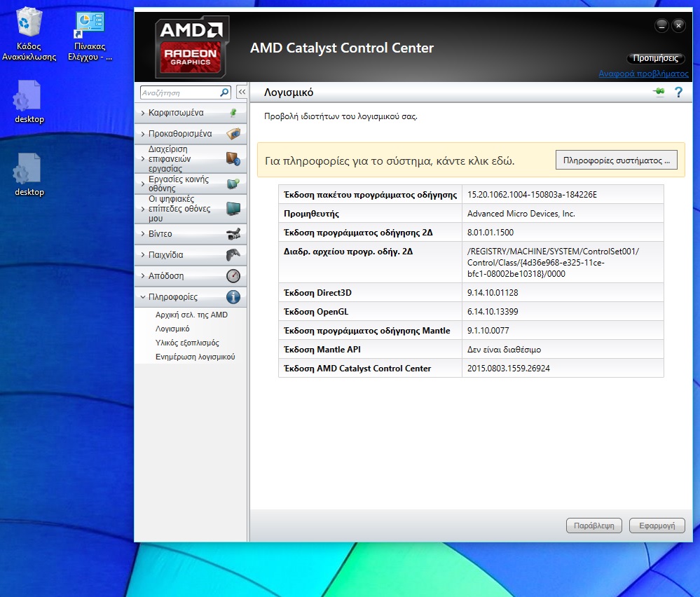Go to Αρχική σελ. της AMD

click(191, 315)
